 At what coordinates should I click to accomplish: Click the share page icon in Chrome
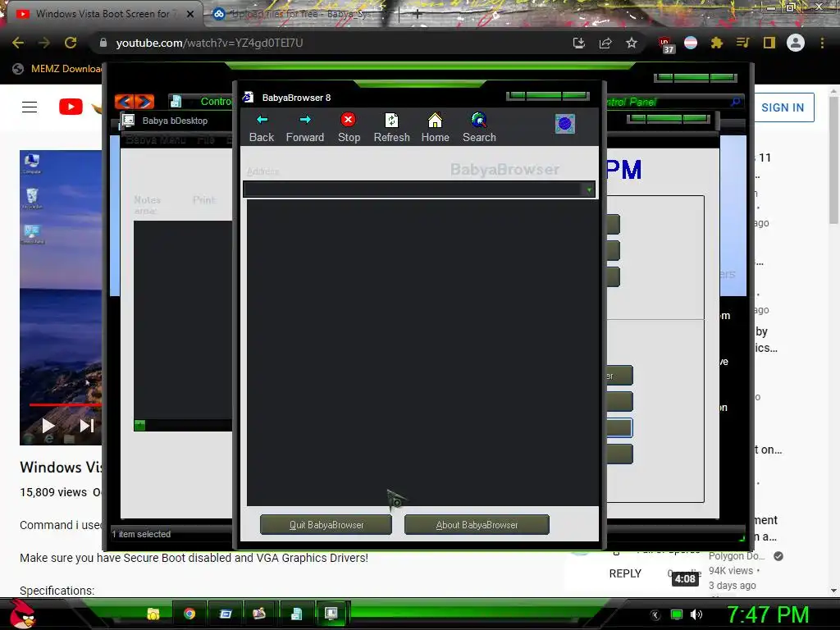(605, 43)
